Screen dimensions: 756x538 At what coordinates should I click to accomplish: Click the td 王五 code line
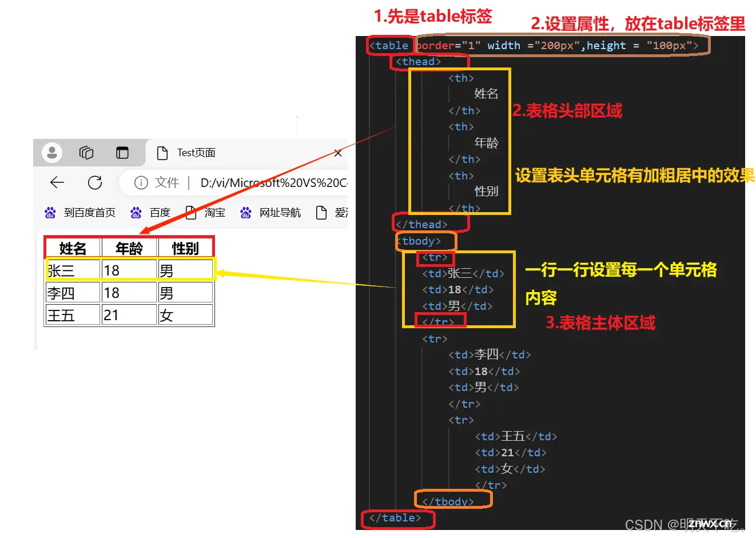[516, 436]
